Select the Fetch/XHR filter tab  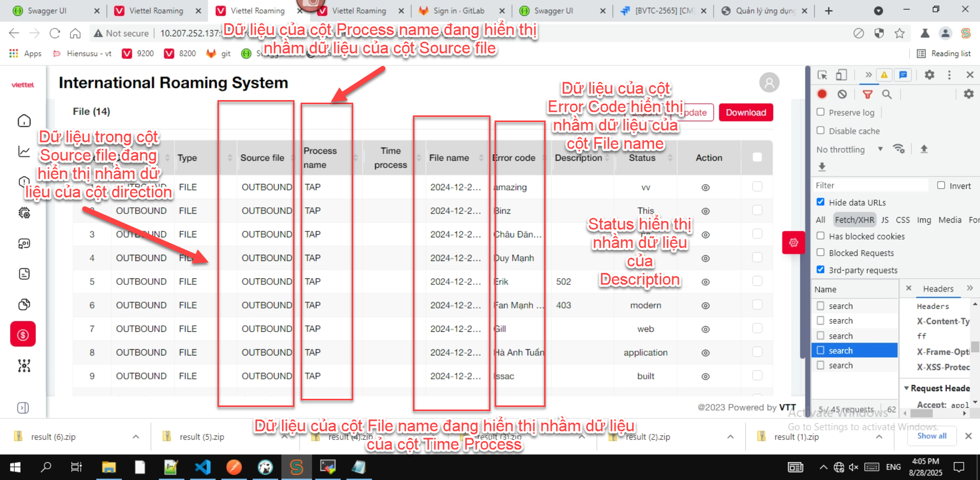point(854,220)
